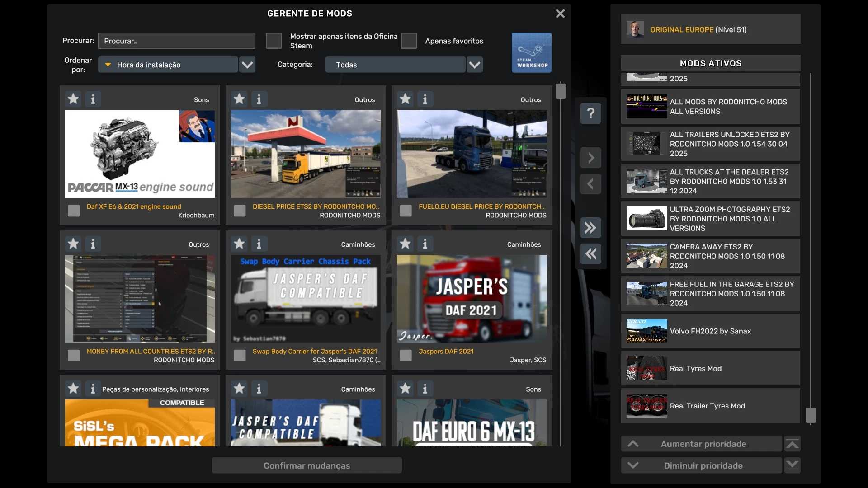Expand the Ordenar por sort dropdown
868x488 pixels.
coord(247,65)
